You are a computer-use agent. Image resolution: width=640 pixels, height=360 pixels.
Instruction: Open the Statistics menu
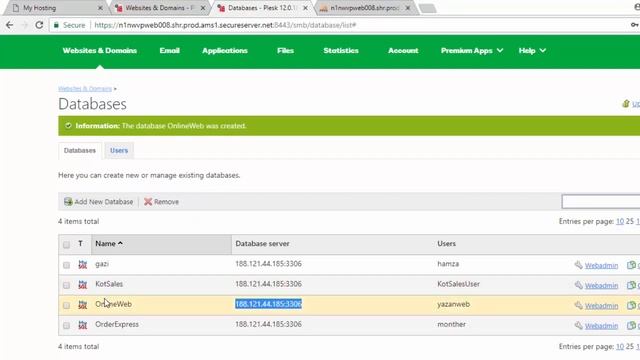(x=341, y=51)
